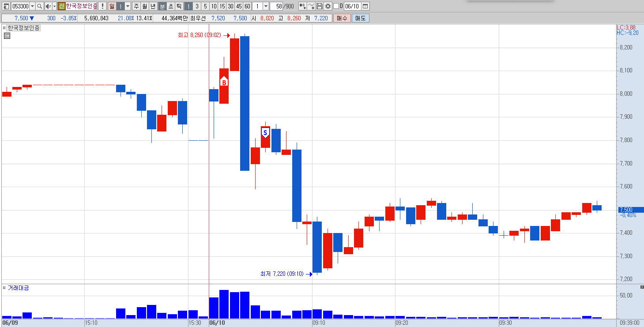The height and width of the screenshot is (327, 644).
Task: Open the chart settings gear icon
Action: tap(328, 6)
